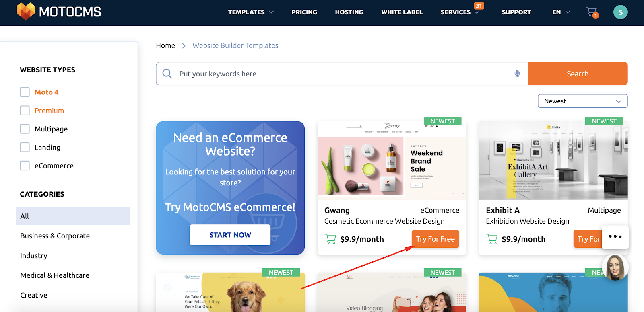Select the Business & Corporate category
The image size is (644, 312).
[55, 236]
